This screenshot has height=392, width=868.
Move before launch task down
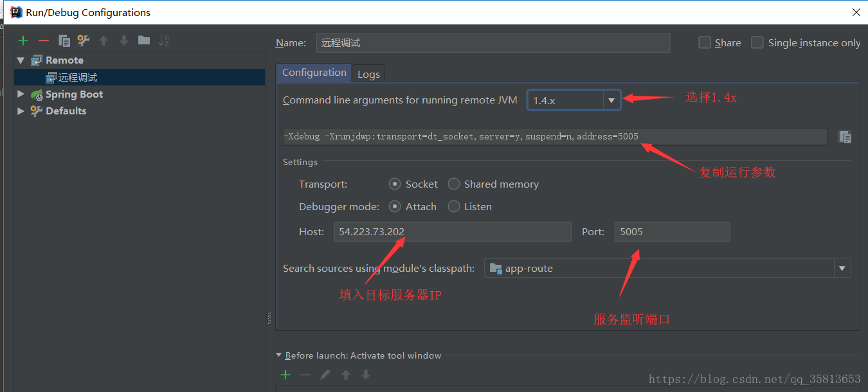tap(366, 375)
